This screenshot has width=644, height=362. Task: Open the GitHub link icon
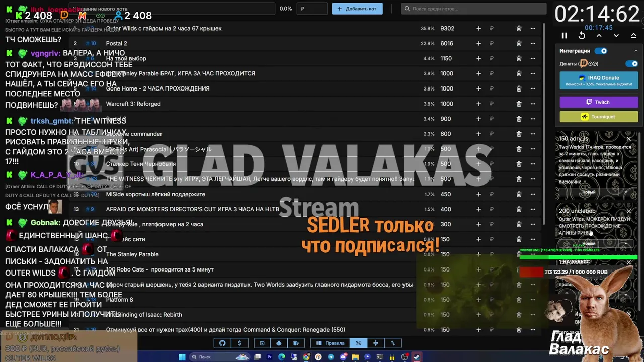222,343
